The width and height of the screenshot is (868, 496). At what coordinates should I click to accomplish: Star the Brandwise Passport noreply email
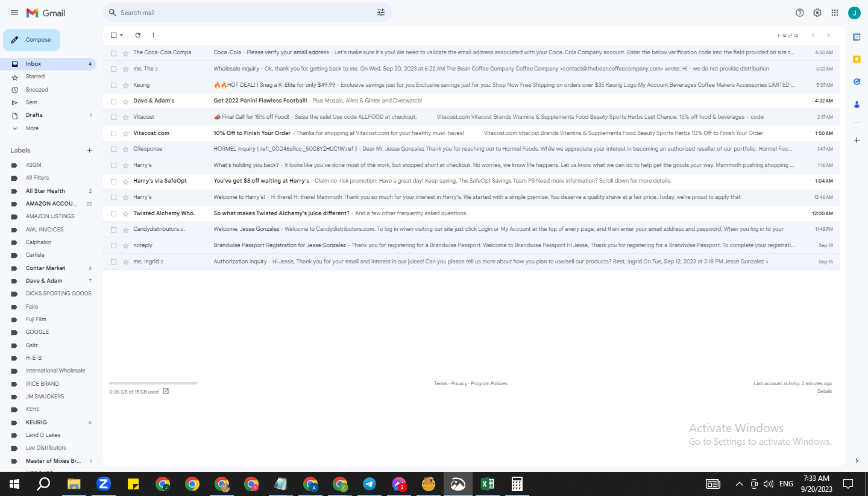[x=125, y=246]
